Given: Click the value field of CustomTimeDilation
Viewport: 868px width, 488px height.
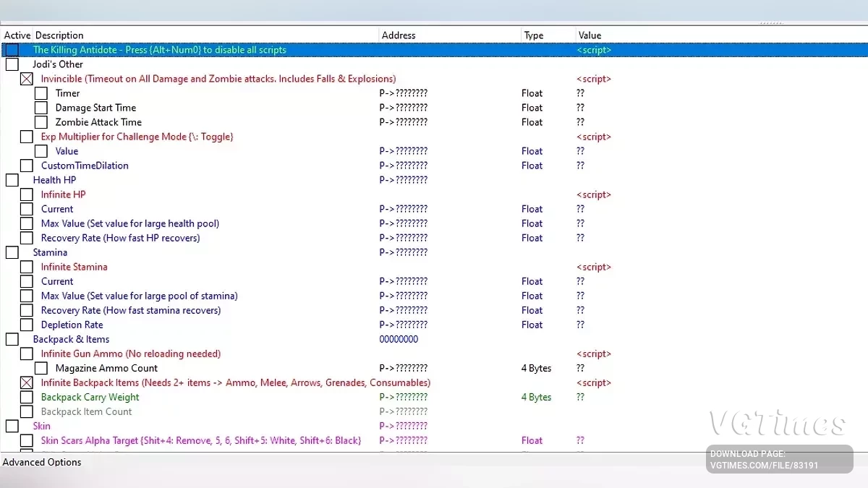Looking at the screenshot, I should tap(580, 166).
